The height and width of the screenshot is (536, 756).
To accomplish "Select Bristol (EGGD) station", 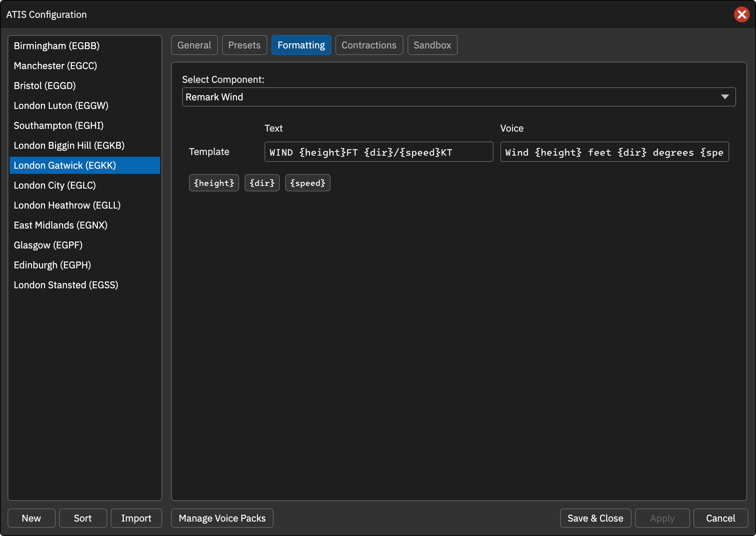I will coord(85,86).
